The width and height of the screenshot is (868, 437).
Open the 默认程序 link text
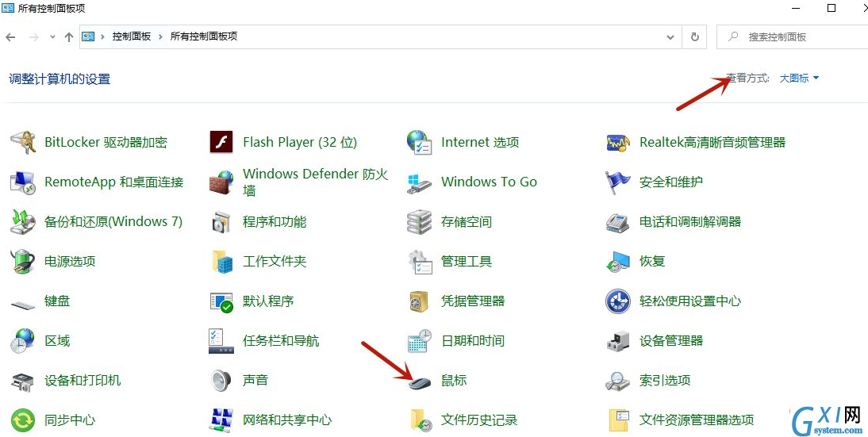pyautogui.click(x=268, y=301)
